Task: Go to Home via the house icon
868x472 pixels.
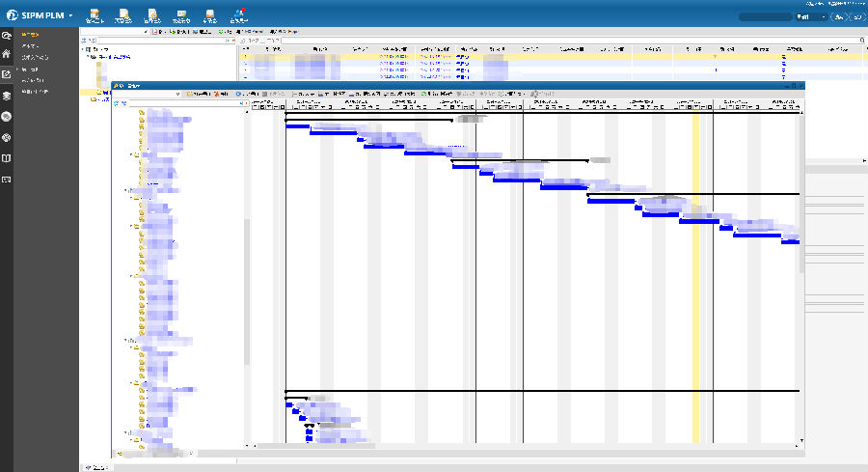Action: [7, 54]
